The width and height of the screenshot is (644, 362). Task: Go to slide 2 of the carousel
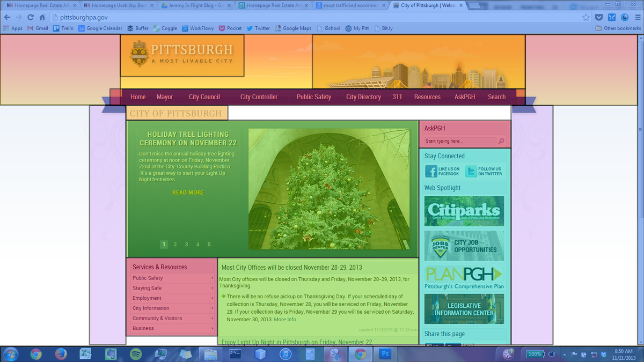point(175,244)
